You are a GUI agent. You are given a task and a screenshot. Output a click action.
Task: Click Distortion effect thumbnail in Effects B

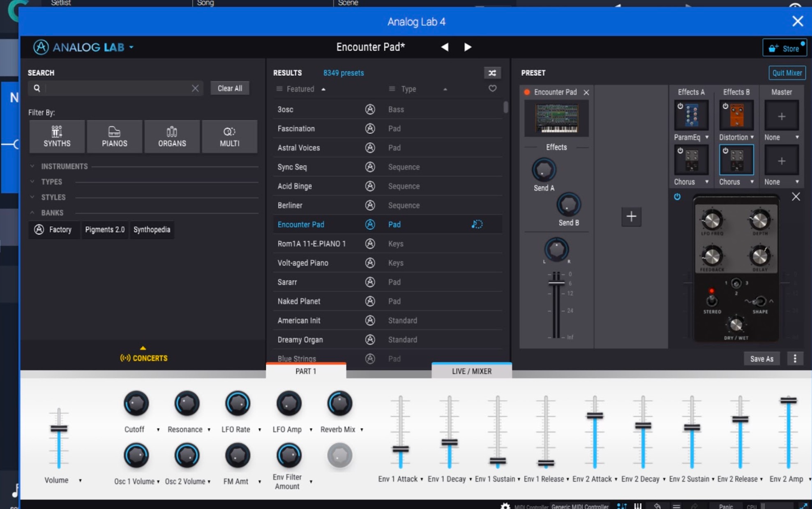736,115
